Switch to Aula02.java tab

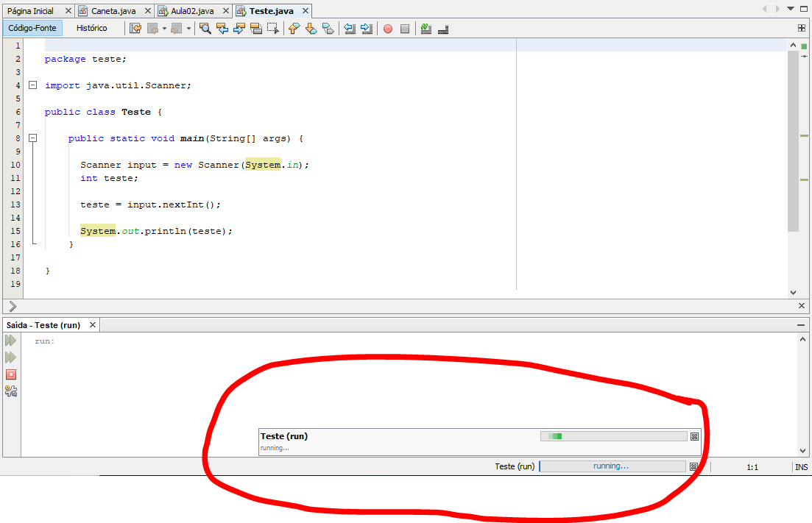pyautogui.click(x=192, y=11)
